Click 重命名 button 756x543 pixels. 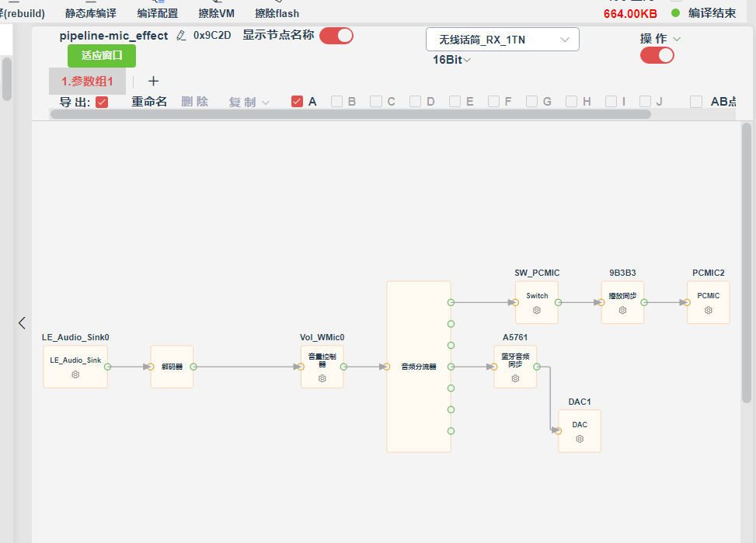pyautogui.click(x=149, y=102)
